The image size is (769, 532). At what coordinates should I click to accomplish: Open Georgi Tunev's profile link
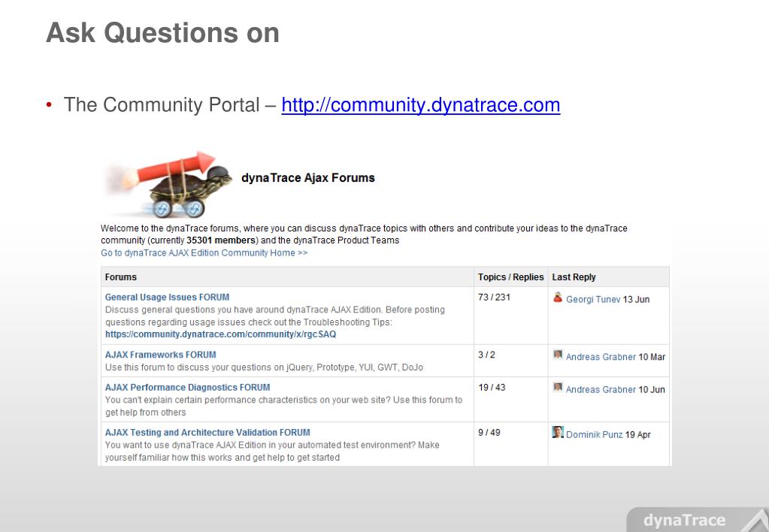click(x=593, y=300)
